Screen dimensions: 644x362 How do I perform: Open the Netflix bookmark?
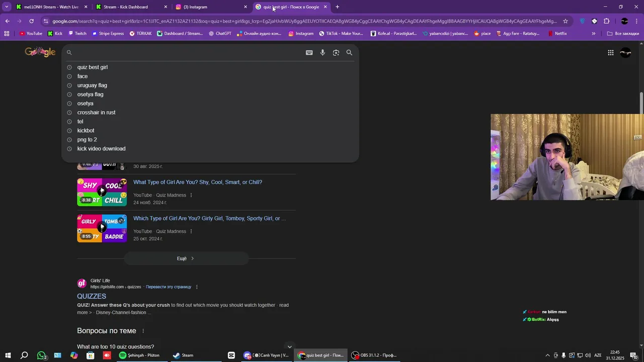[557, 34]
